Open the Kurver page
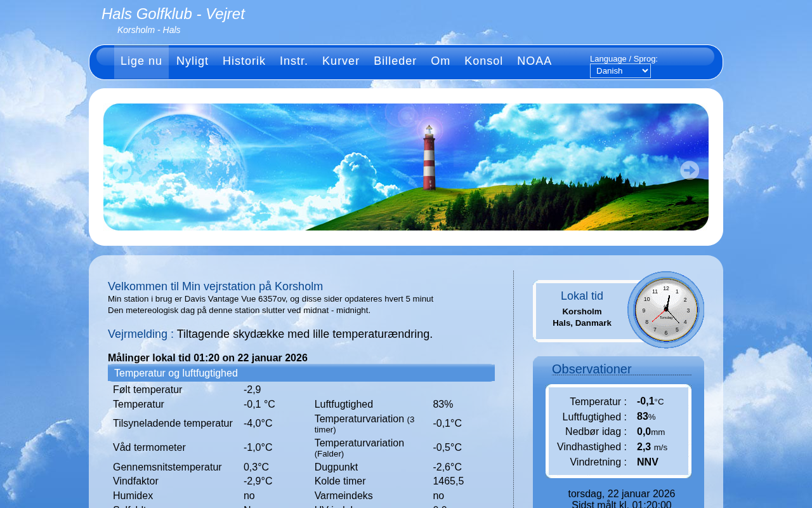This screenshot has height=508, width=812. pos(341,62)
